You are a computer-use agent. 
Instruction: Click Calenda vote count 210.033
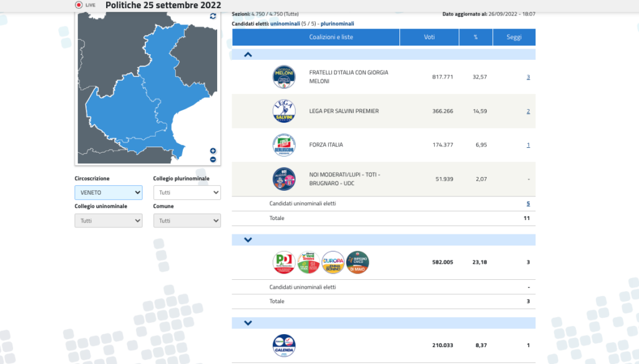(442, 345)
